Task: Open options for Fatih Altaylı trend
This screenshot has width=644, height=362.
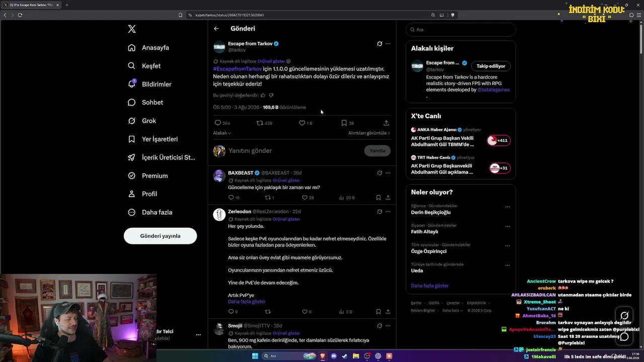Action: (507, 226)
